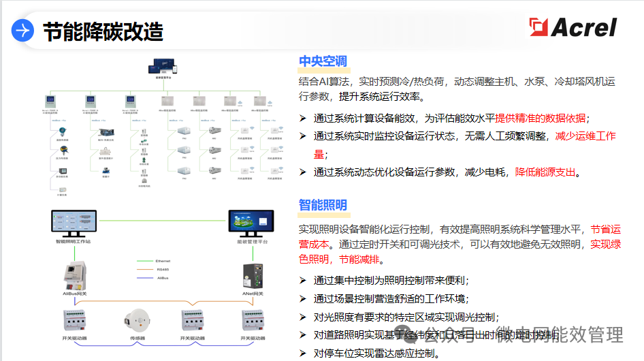Click the ANet网关 label
Screen dimensions: 644x361
click(x=253, y=294)
